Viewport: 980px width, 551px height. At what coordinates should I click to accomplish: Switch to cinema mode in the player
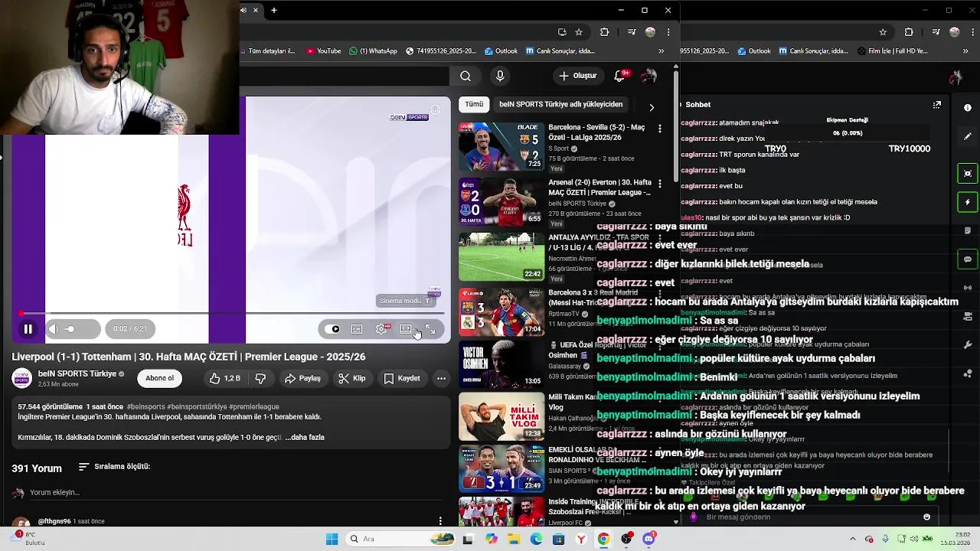[406, 329]
